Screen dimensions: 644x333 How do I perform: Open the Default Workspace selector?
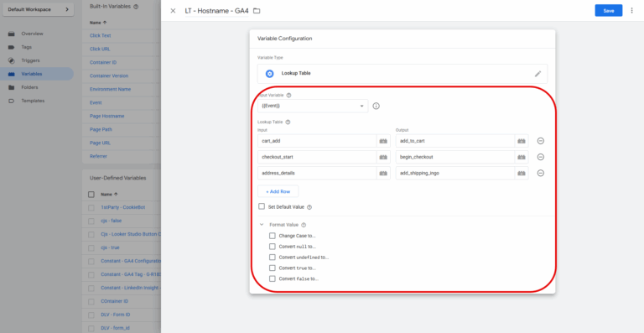click(x=39, y=9)
